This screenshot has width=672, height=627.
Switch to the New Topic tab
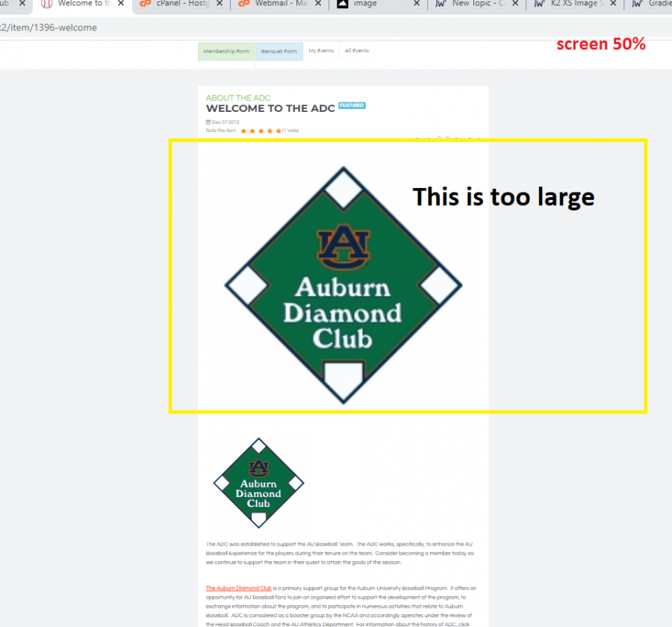click(477, 4)
